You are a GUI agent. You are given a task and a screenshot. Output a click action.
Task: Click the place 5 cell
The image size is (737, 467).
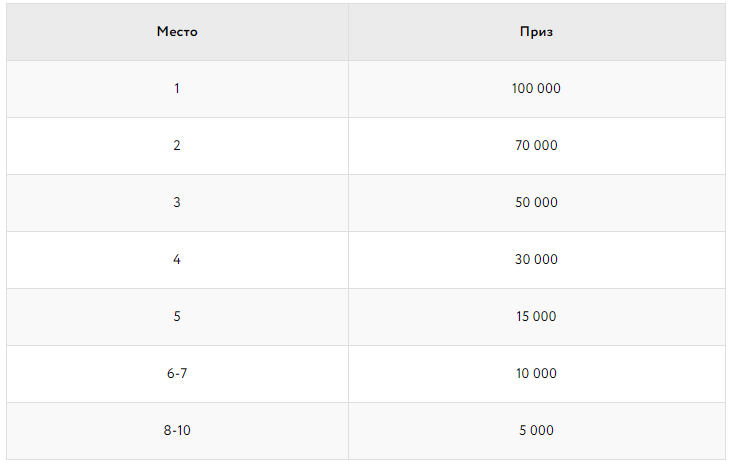coord(177,317)
